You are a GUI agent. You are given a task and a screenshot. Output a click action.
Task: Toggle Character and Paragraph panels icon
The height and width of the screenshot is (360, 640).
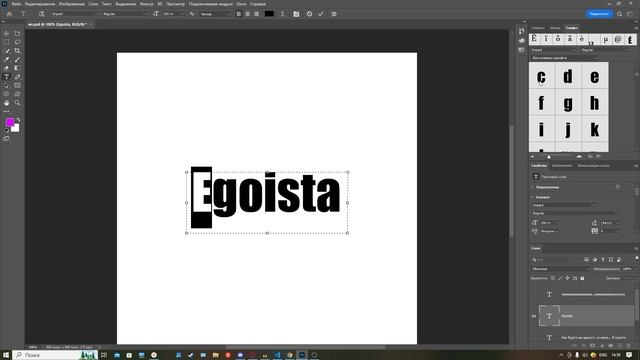coord(296,14)
